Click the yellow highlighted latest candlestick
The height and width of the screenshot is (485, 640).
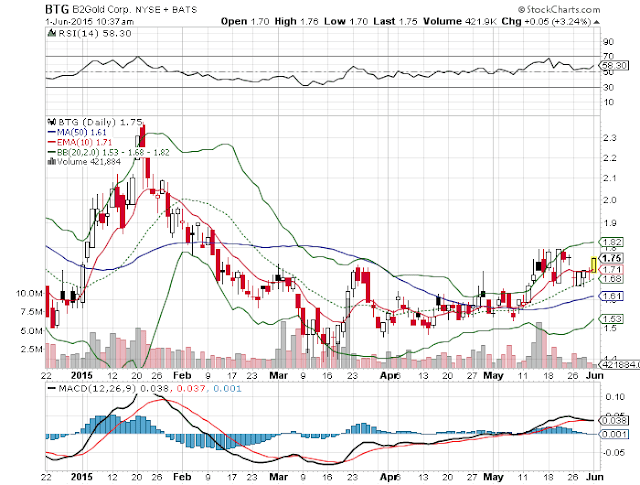tap(594, 265)
